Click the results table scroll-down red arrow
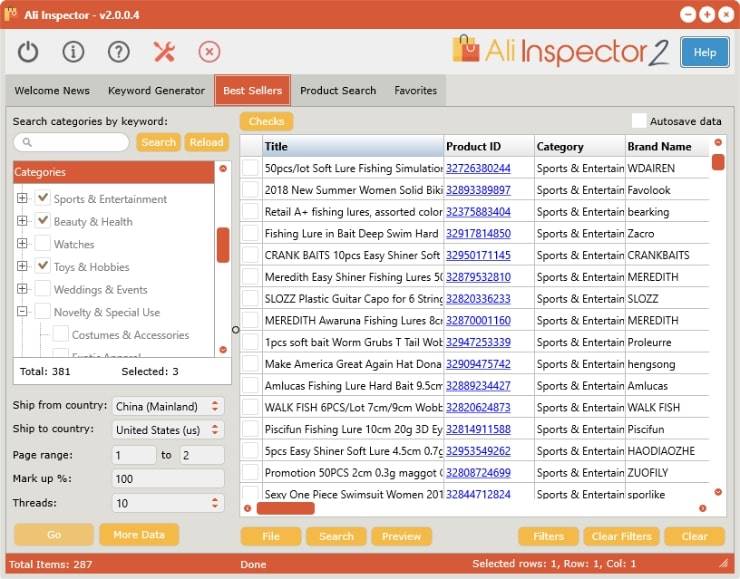Screen dimensions: 740x579 coord(718,492)
